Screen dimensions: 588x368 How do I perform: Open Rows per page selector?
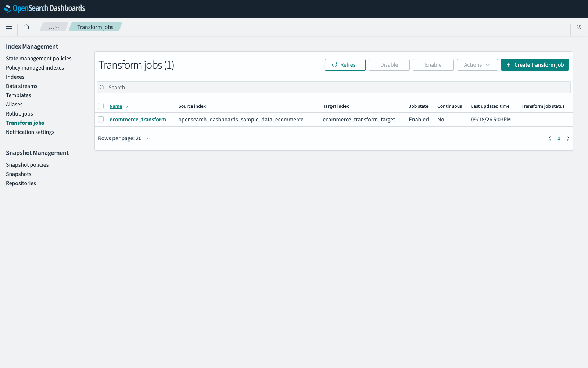pos(123,138)
